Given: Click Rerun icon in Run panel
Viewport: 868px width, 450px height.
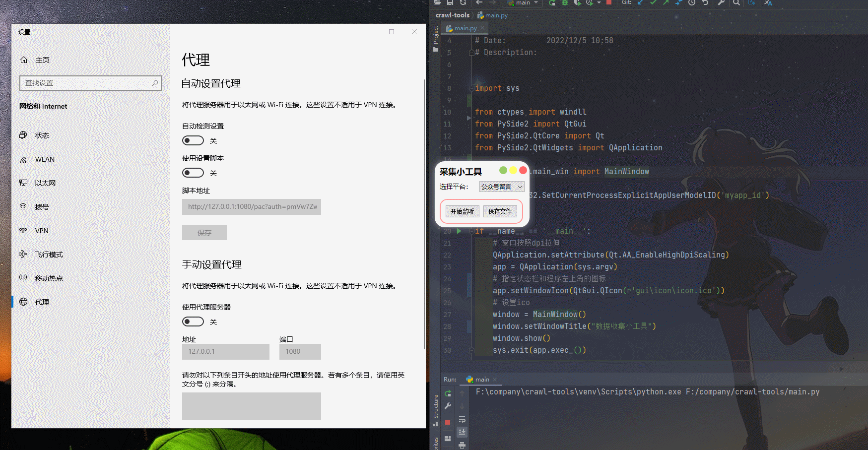Looking at the screenshot, I should (x=448, y=393).
